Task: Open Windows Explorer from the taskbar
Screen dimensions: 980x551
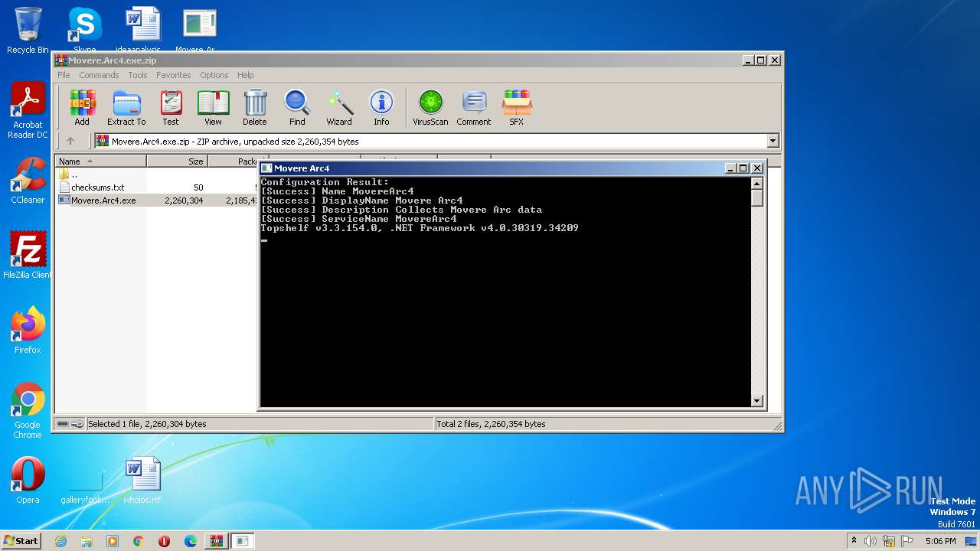Action: tap(87, 541)
